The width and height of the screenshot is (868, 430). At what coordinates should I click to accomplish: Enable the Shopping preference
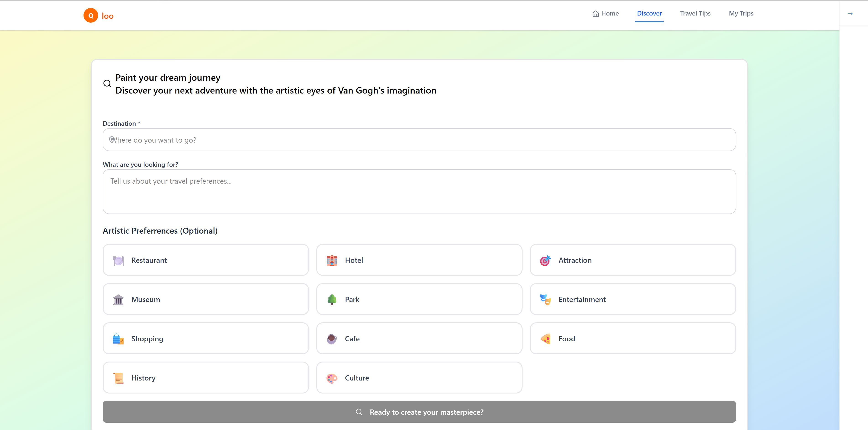tap(206, 339)
